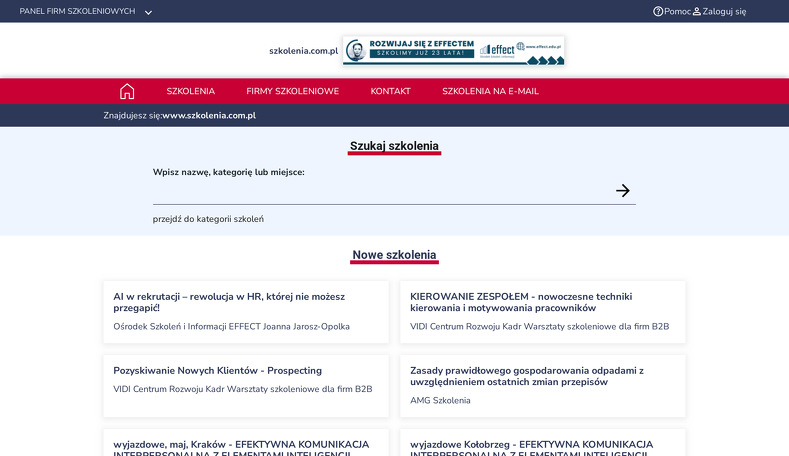Click the search arrow icon
The height and width of the screenshot is (456, 789).
622,190
